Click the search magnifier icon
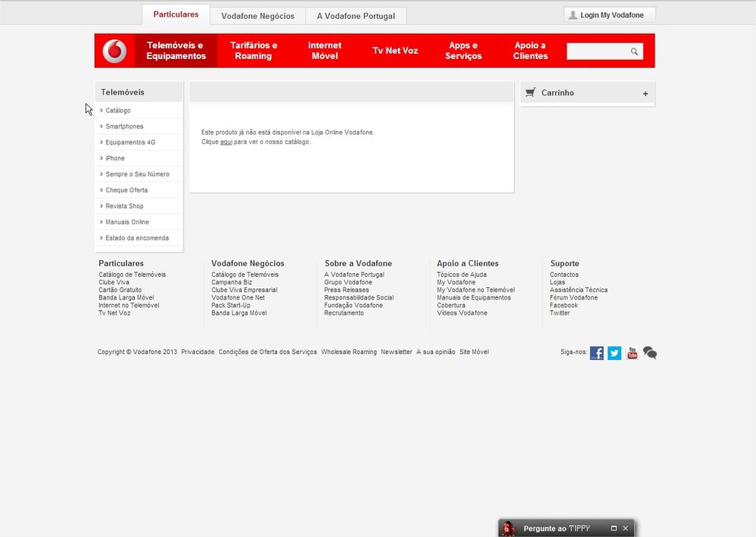Image resolution: width=756 pixels, height=537 pixels. click(634, 51)
